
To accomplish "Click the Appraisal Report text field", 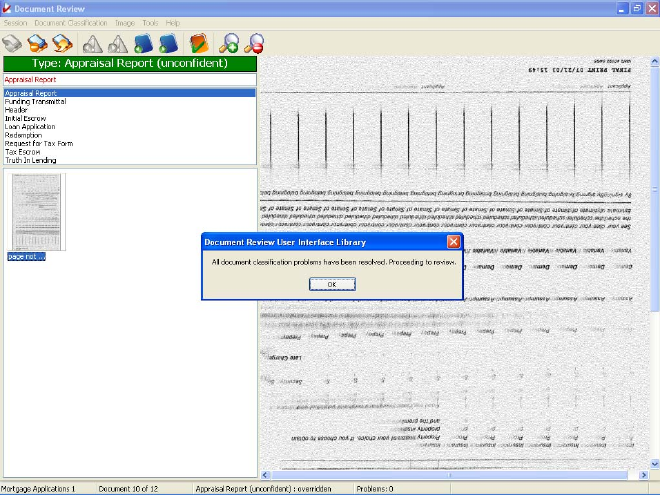I will (x=128, y=79).
